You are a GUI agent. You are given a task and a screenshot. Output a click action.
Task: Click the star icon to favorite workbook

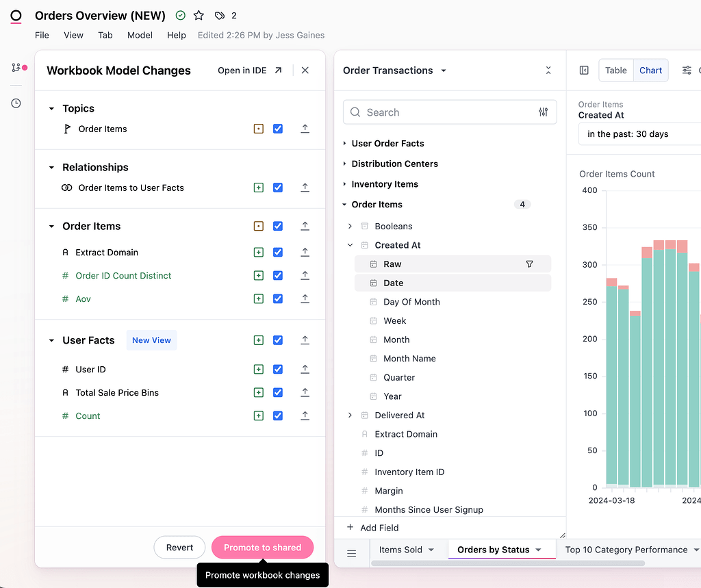tap(199, 16)
